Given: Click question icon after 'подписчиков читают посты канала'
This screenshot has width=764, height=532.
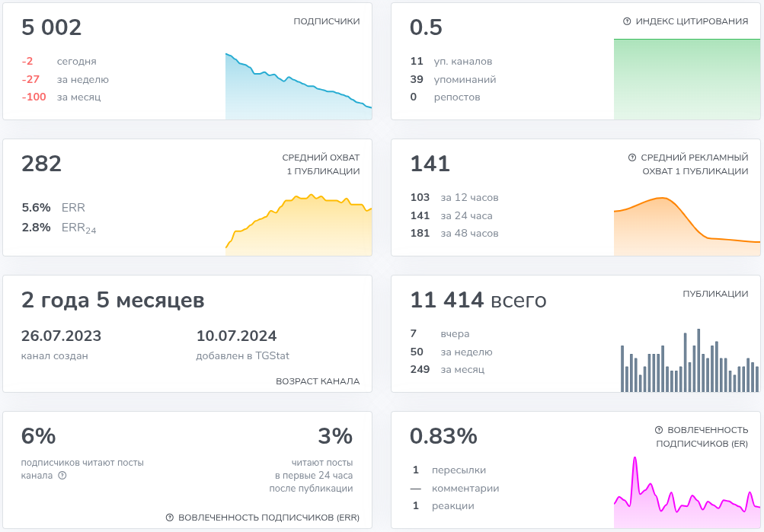Looking at the screenshot, I should (62, 476).
